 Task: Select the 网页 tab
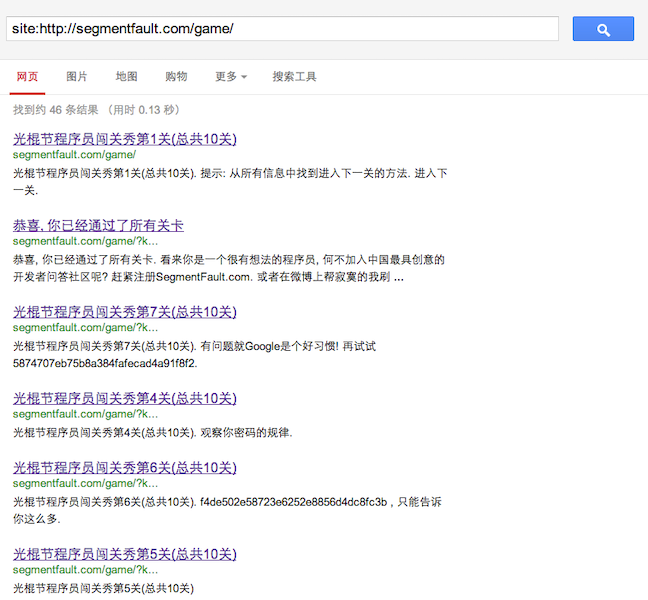click(x=28, y=77)
